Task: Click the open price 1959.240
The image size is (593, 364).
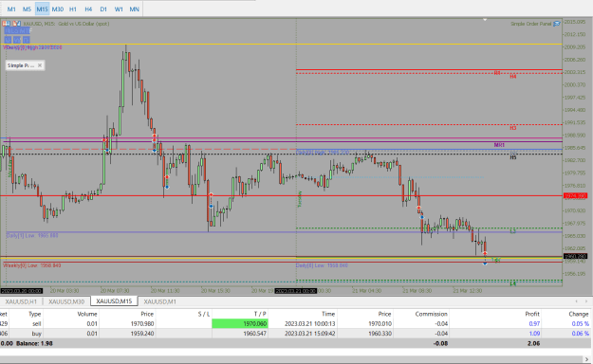Action: pyautogui.click(x=142, y=334)
